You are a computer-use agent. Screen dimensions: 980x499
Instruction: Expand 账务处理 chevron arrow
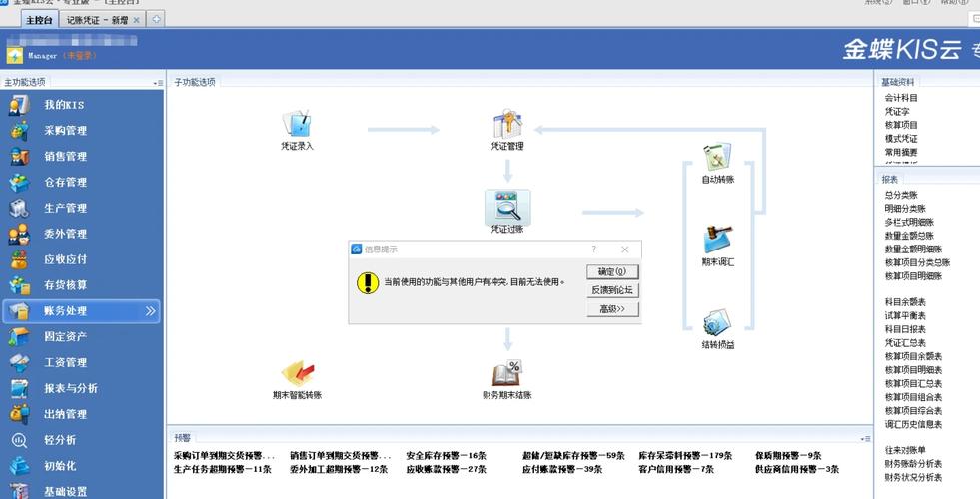(150, 311)
